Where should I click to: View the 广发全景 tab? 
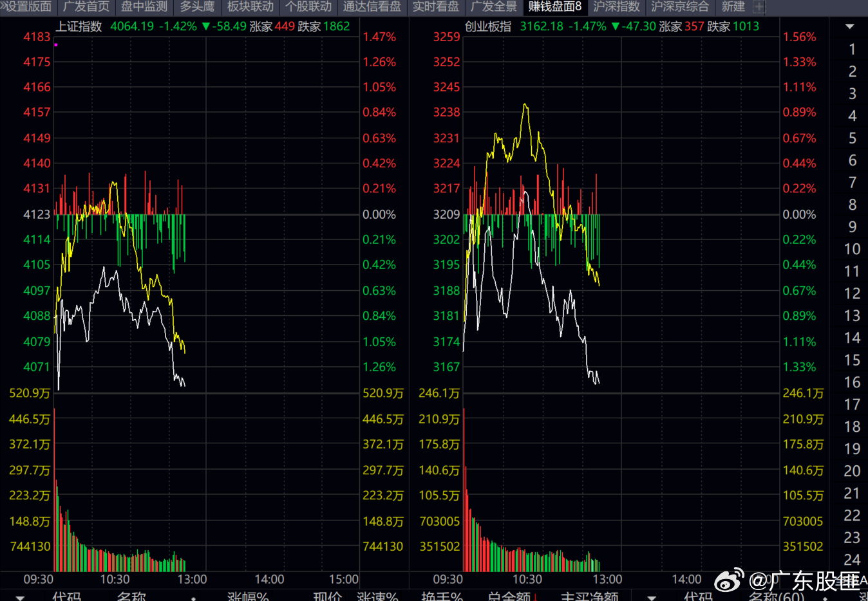494,7
